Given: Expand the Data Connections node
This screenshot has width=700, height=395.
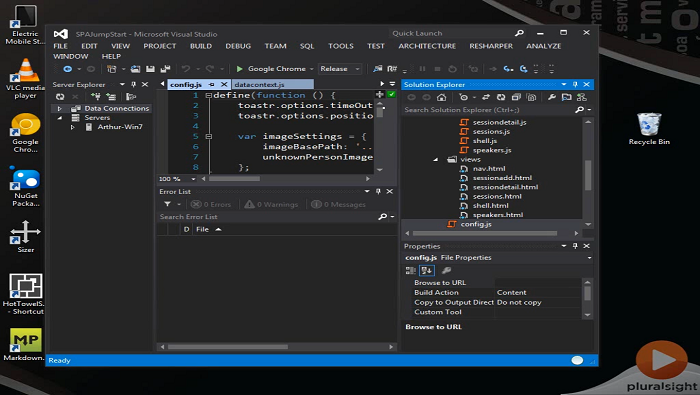Looking at the screenshot, I should coord(59,108).
